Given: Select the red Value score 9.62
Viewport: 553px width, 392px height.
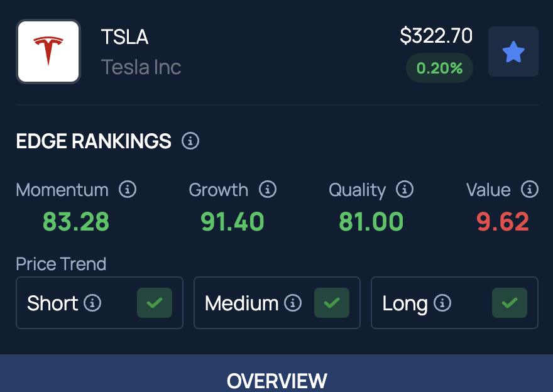Looking at the screenshot, I should [x=503, y=221].
